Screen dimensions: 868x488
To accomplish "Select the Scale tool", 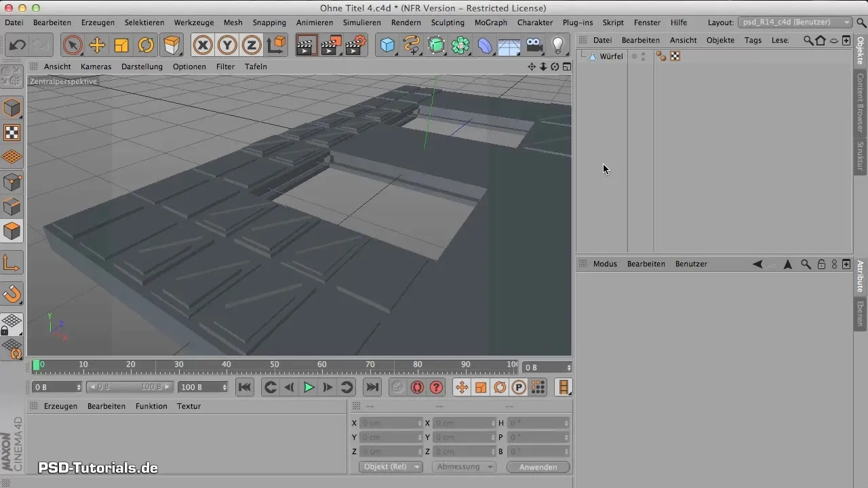I will tap(121, 45).
